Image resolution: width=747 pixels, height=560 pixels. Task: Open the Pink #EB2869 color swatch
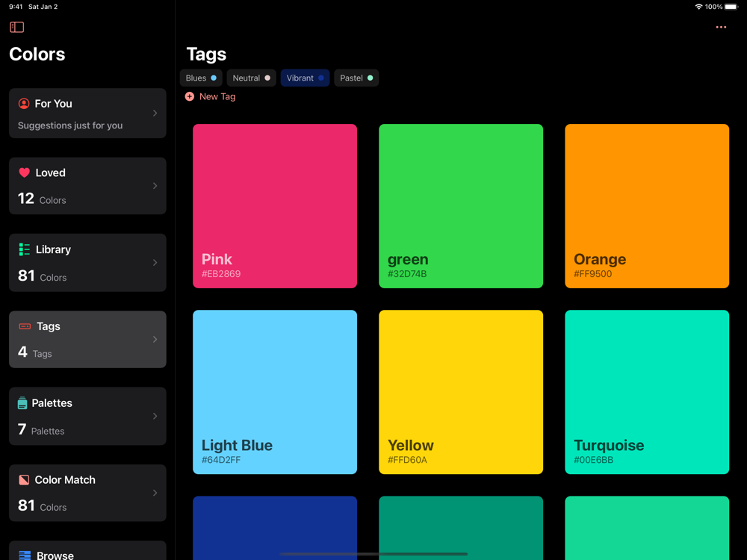(x=275, y=206)
